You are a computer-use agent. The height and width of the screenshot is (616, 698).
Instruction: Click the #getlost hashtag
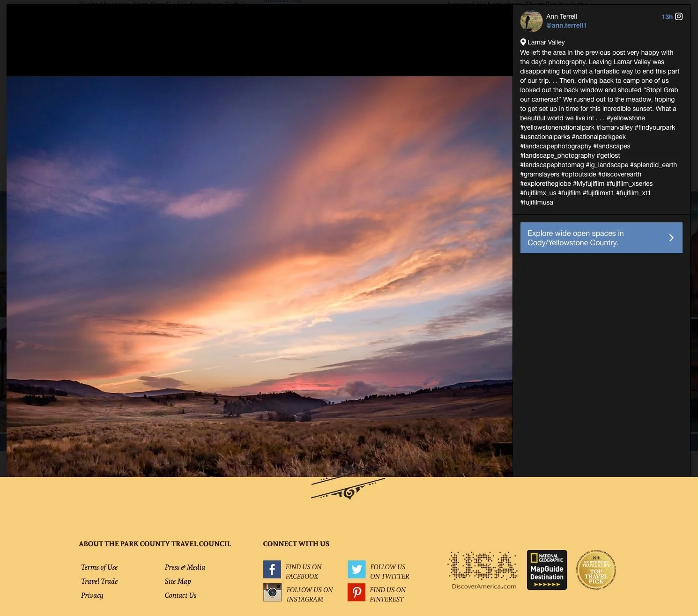[608, 155]
